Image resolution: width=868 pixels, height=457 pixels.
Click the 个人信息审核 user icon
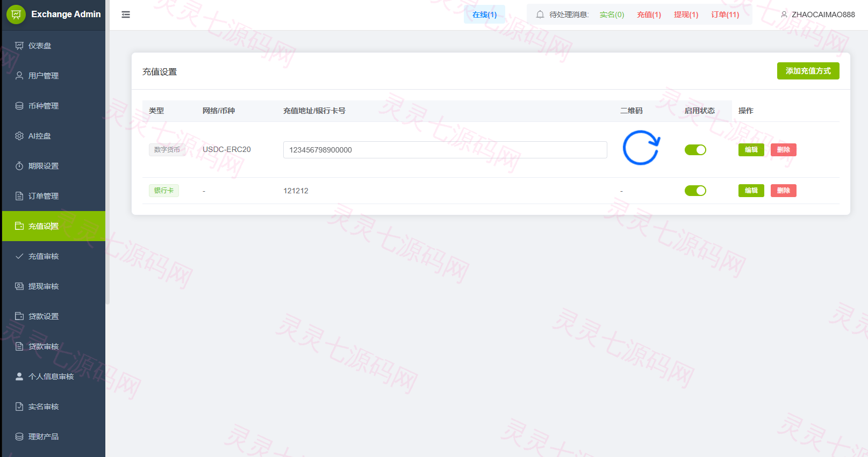click(19, 376)
